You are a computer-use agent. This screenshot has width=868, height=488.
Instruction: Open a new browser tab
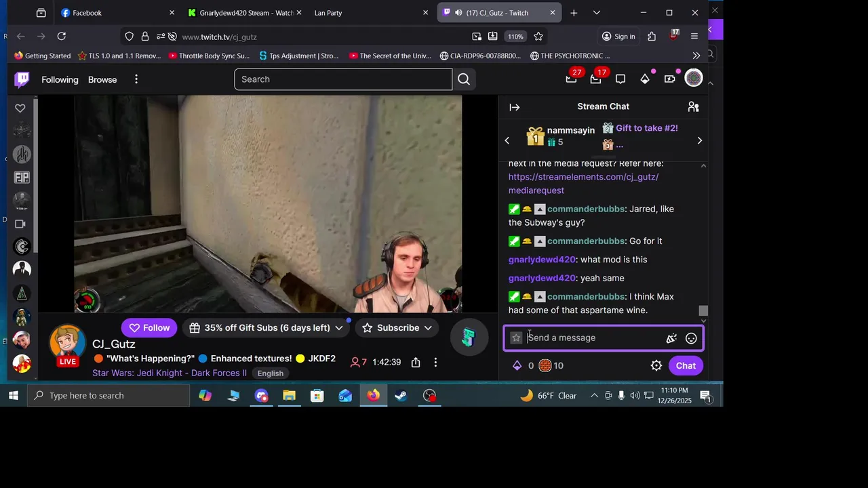574,13
